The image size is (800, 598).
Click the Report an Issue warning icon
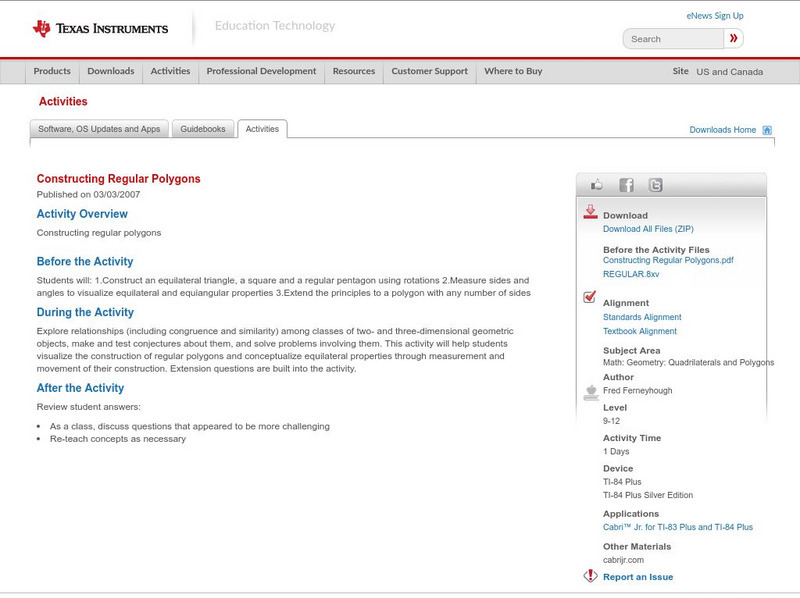pos(589,576)
